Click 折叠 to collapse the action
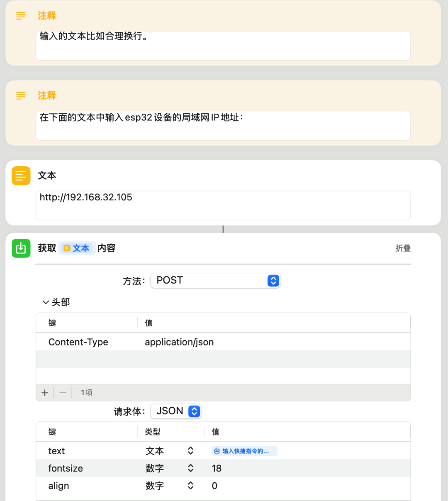The image size is (448, 501). tap(402, 248)
